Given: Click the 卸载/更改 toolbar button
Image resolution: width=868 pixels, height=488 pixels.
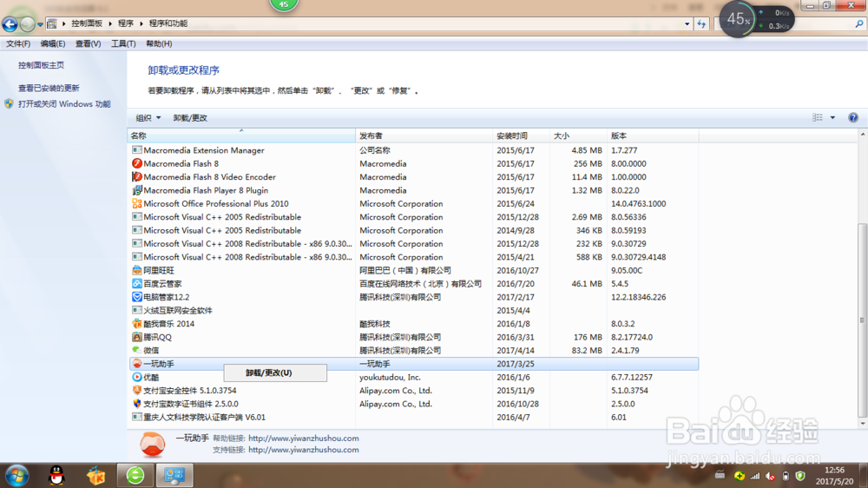Looking at the screenshot, I should tap(190, 118).
